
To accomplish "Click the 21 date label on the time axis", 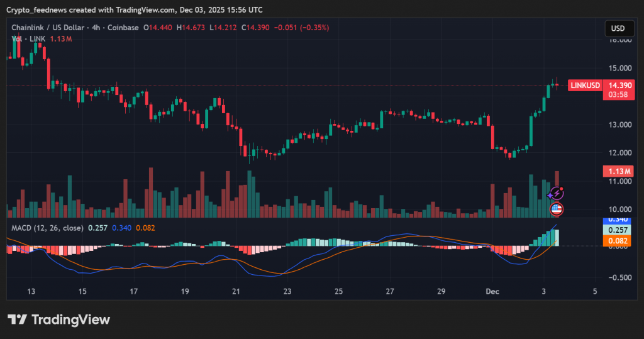I will point(236,291).
